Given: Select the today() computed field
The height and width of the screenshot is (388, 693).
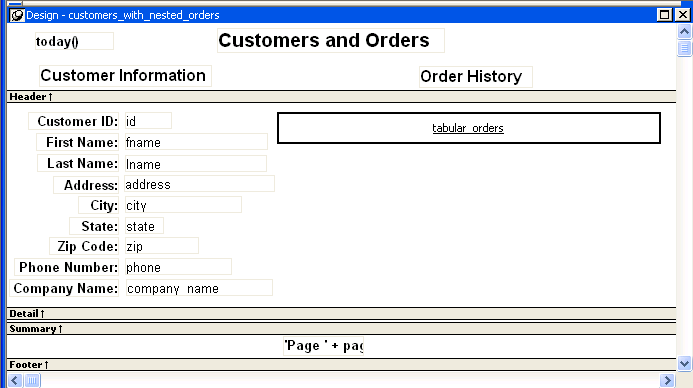Looking at the screenshot, I should 74,41.
